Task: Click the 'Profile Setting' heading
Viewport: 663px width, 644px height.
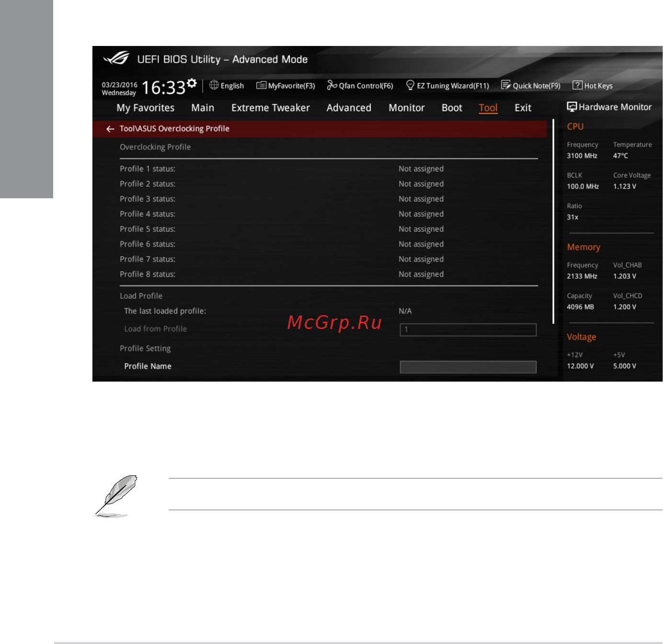Action: (145, 349)
